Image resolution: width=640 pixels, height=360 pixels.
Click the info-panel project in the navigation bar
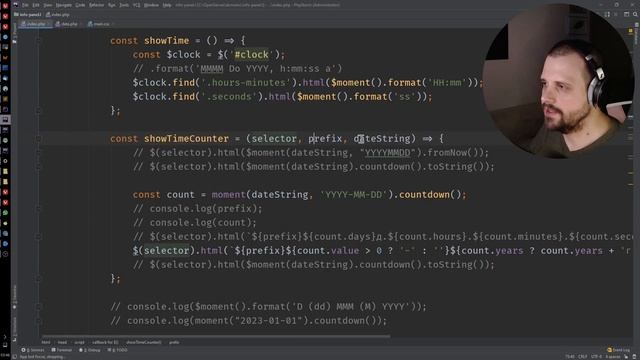click(28, 14)
